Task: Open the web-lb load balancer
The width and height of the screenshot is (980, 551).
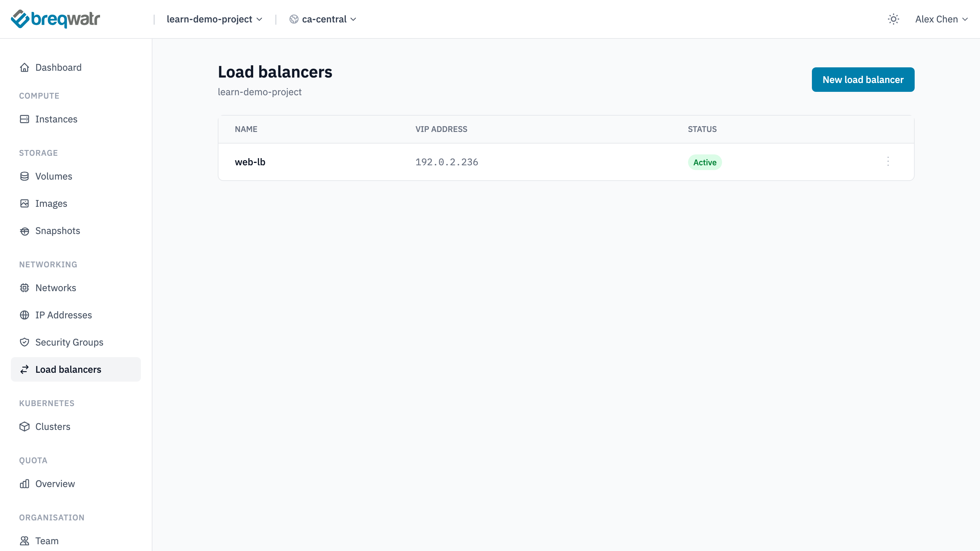Action: click(x=250, y=162)
